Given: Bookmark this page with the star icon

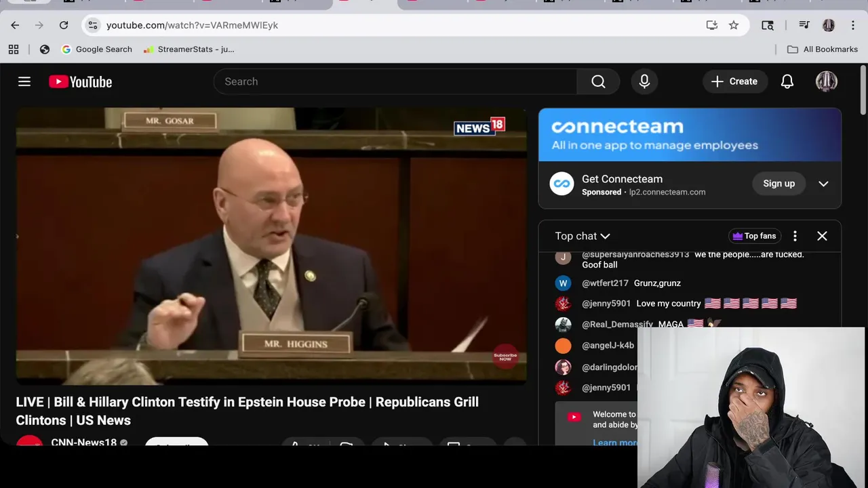Looking at the screenshot, I should [x=734, y=25].
